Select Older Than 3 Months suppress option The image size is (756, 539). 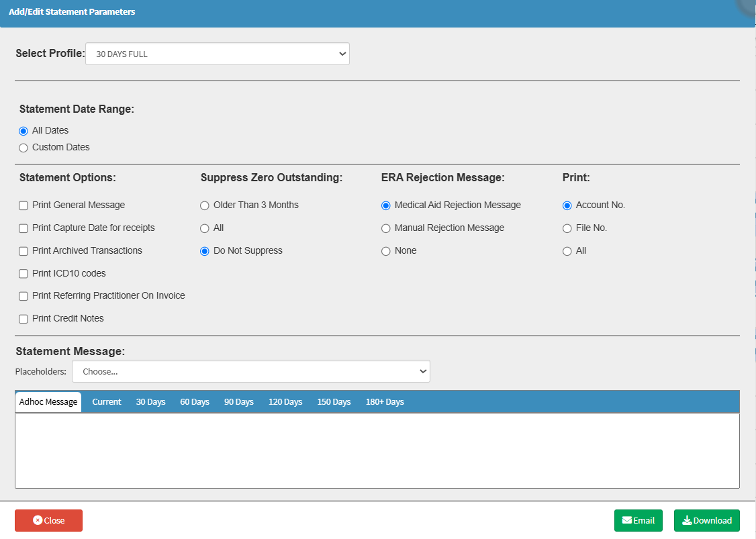205,205
